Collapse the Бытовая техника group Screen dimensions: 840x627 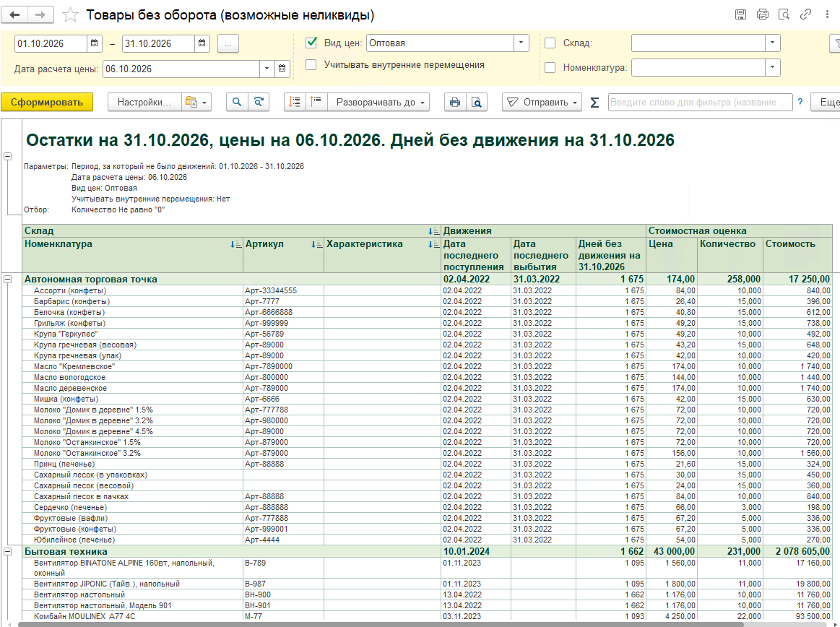click(7, 551)
